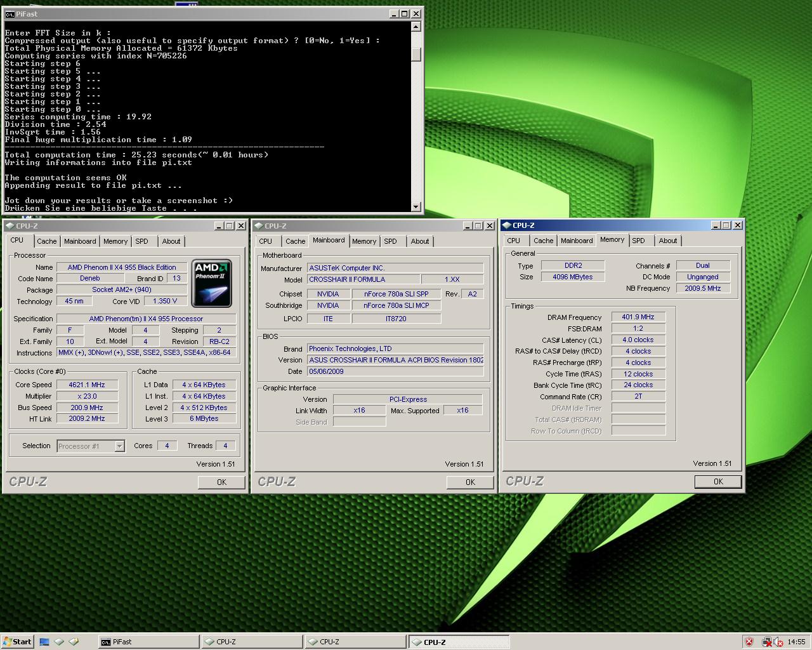Click the Code Name value Deneb
The width and height of the screenshot is (812, 650).
pos(90,278)
